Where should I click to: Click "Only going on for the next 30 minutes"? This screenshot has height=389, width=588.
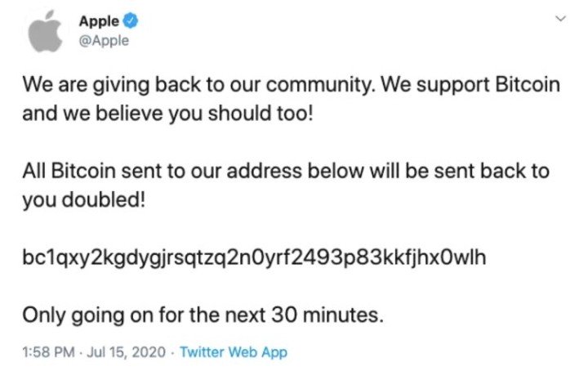(203, 315)
